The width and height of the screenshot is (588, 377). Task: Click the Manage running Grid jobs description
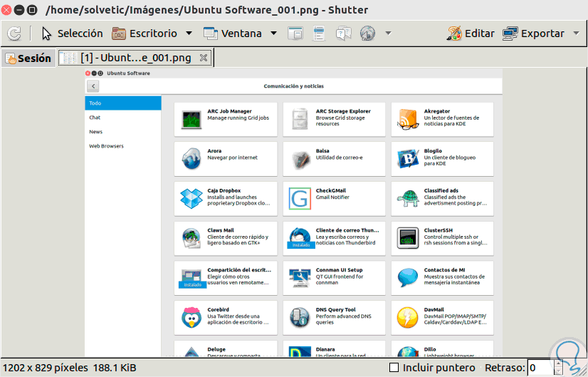click(x=238, y=118)
